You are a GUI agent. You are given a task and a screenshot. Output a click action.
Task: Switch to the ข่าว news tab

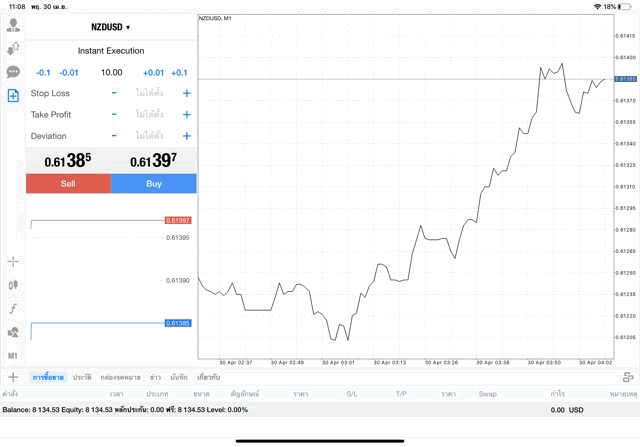coord(155,377)
